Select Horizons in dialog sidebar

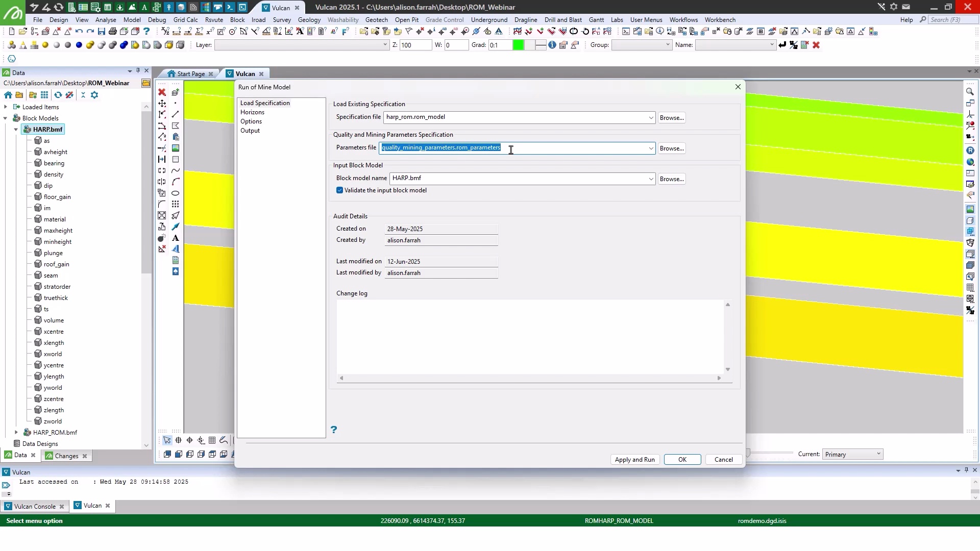(x=252, y=112)
